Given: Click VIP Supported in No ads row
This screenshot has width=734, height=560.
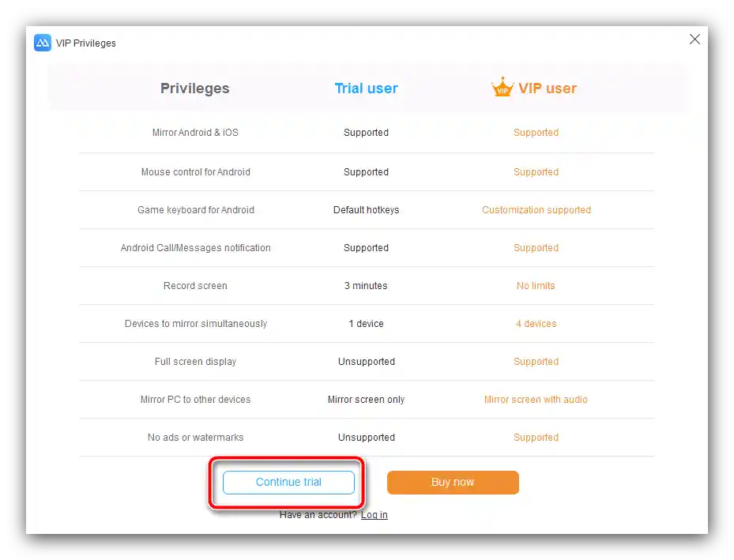Looking at the screenshot, I should click(x=536, y=437).
